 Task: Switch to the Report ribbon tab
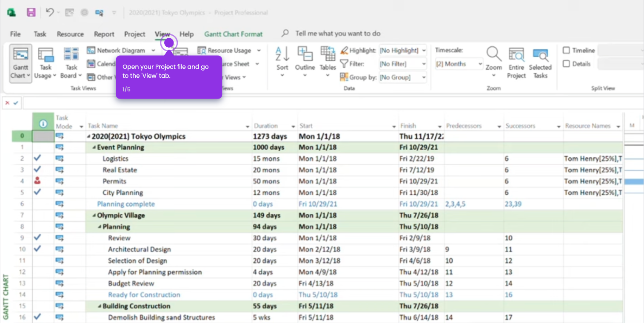[104, 34]
